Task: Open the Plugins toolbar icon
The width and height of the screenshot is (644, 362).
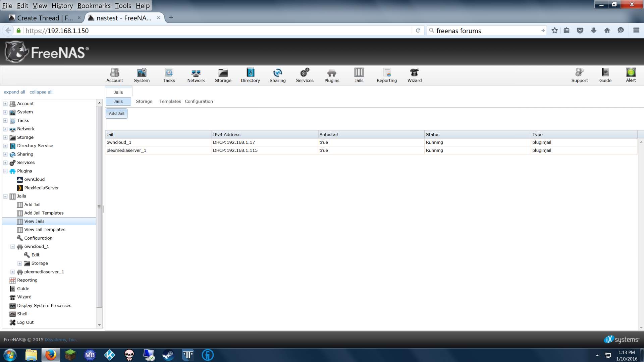Action: pyautogui.click(x=332, y=75)
